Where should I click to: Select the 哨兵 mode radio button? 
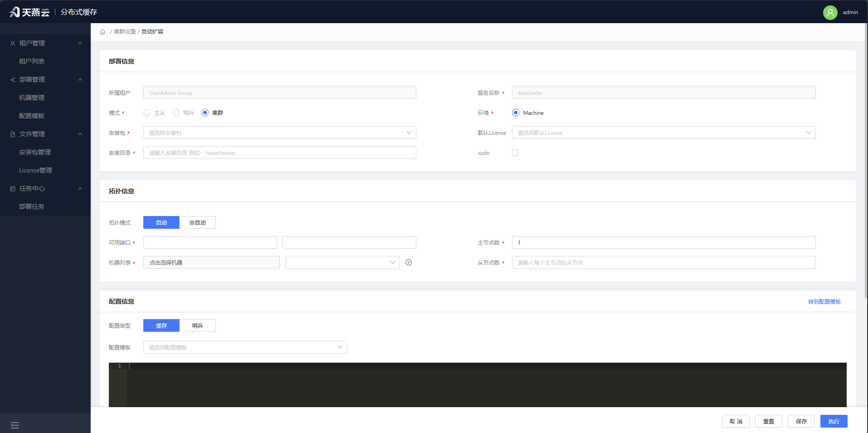pyautogui.click(x=176, y=113)
